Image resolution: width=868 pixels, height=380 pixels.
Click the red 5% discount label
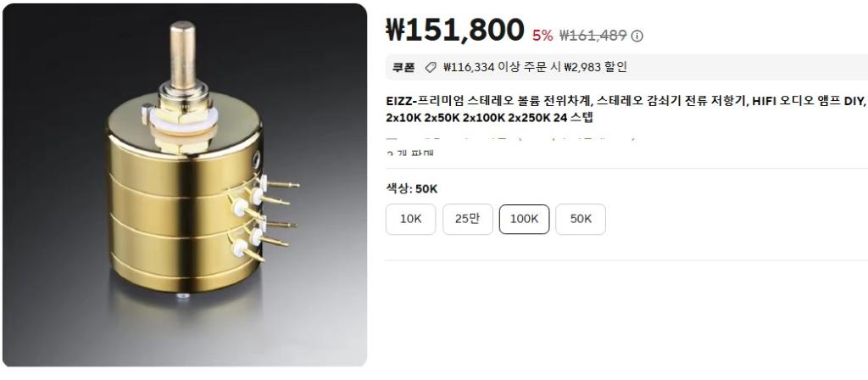point(542,36)
